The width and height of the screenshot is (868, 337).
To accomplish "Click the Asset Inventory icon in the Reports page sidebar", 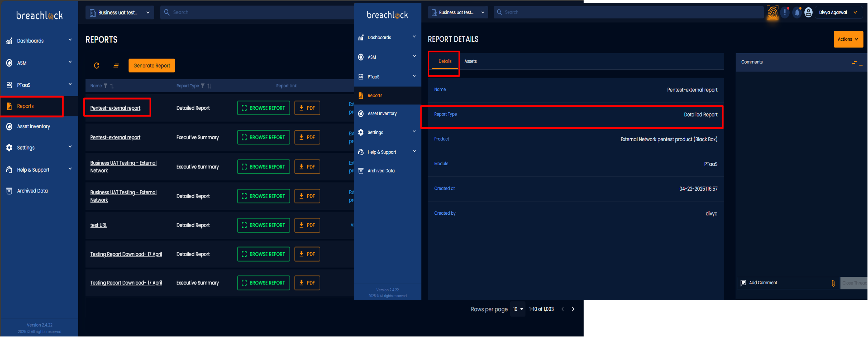I will point(9,127).
